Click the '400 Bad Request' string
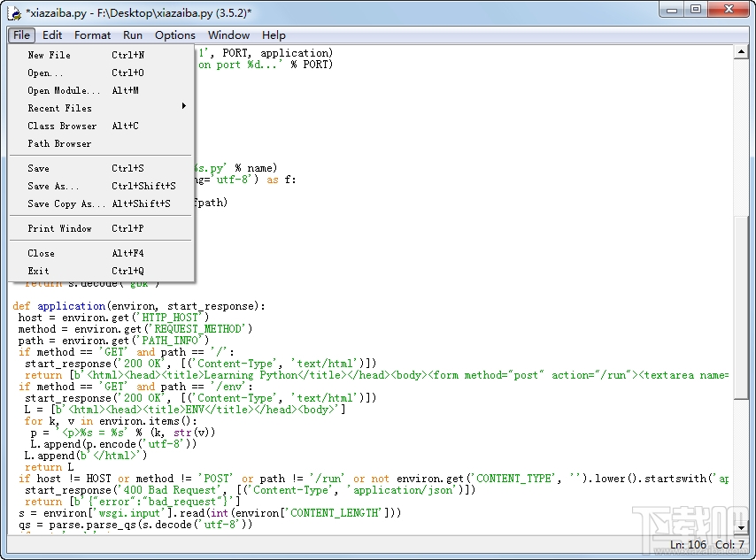The image size is (756, 560). (x=169, y=490)
